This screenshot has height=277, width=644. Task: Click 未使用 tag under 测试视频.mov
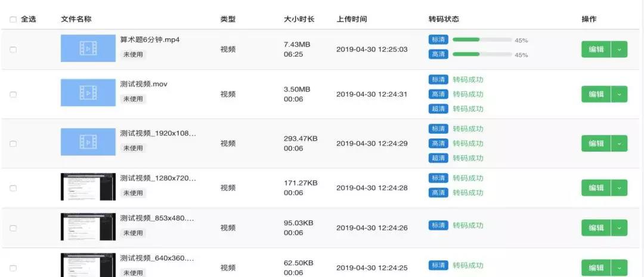click(x=133, y=99)
